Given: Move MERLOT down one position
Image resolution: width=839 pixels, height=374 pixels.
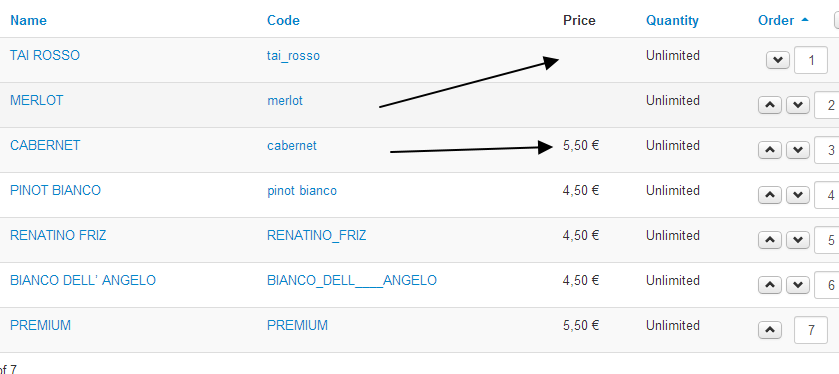Looking at the screenshot, I should tap(798, 105).
